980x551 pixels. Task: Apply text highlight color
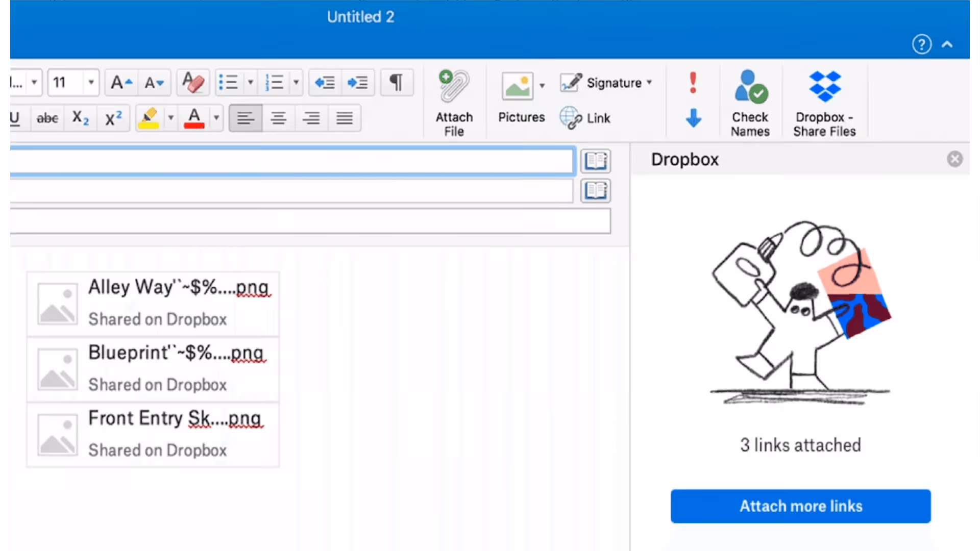[x=149, y=118]
